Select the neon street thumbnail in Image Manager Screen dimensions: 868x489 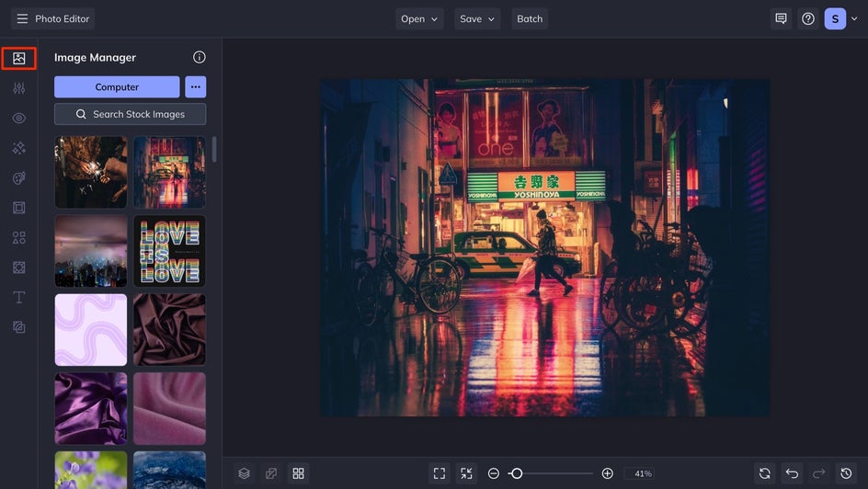tap(169, 172)
